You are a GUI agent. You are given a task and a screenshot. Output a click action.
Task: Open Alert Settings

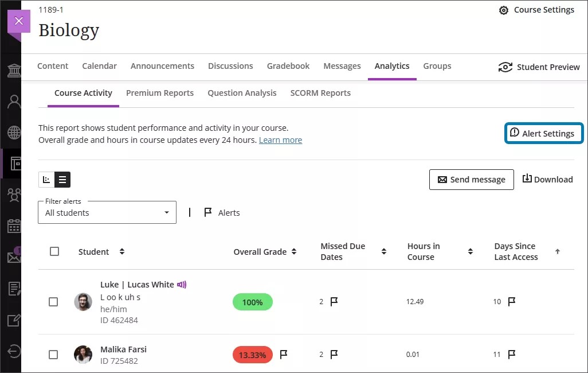[x=543, y=133]
